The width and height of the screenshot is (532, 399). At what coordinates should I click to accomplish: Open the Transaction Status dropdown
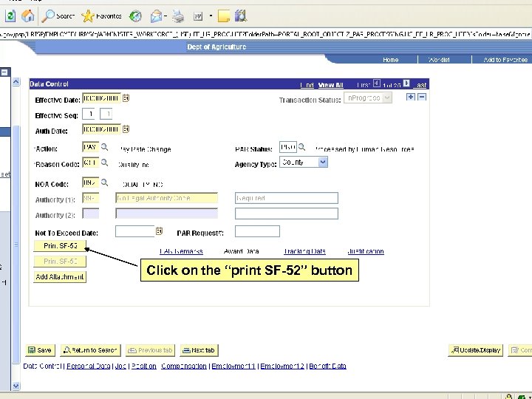[386, 98]
